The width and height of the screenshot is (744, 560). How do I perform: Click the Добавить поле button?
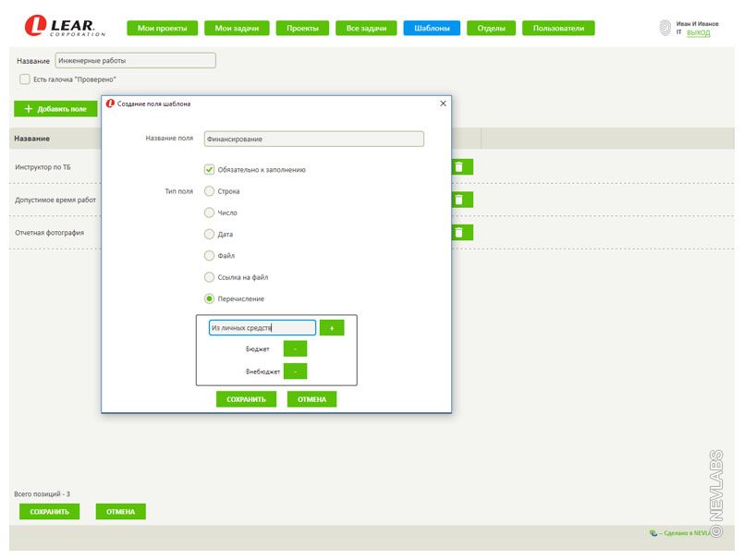[x=55, y=109]
